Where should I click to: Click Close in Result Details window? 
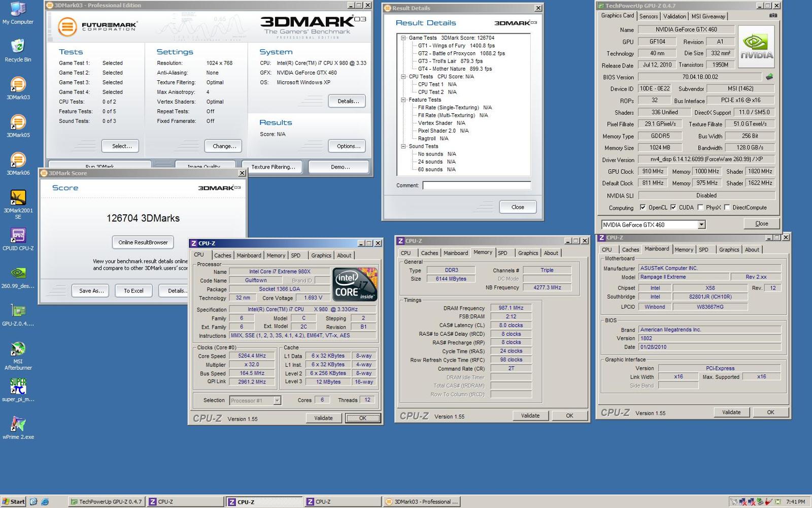coord(518,207)
